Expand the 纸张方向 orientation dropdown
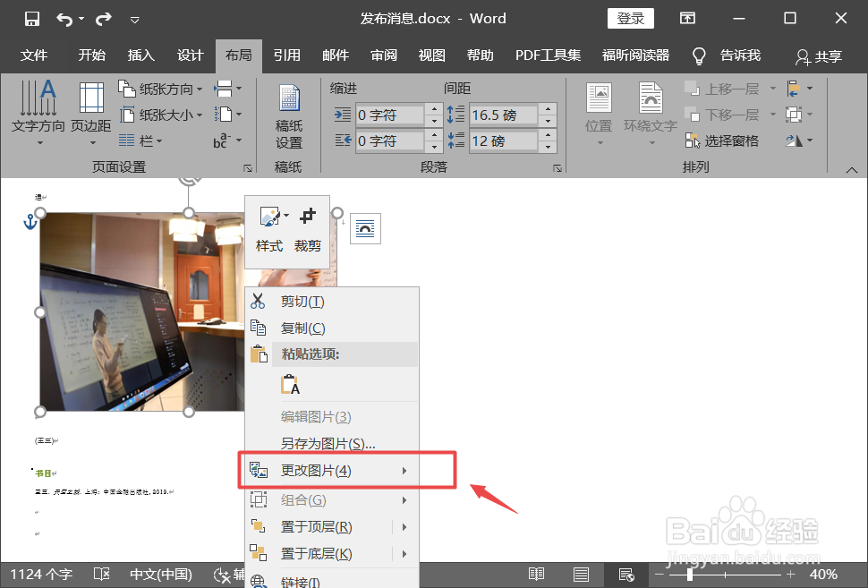This screenshot has width=868, height=588. [160, 89]
